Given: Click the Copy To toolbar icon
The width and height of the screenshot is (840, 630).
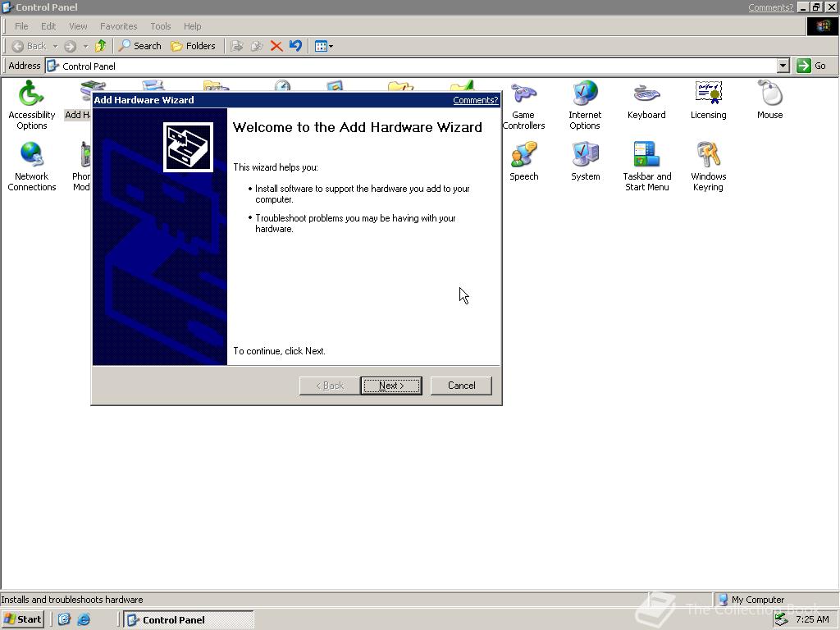Looking at the screenshot, I should [257, 46].
